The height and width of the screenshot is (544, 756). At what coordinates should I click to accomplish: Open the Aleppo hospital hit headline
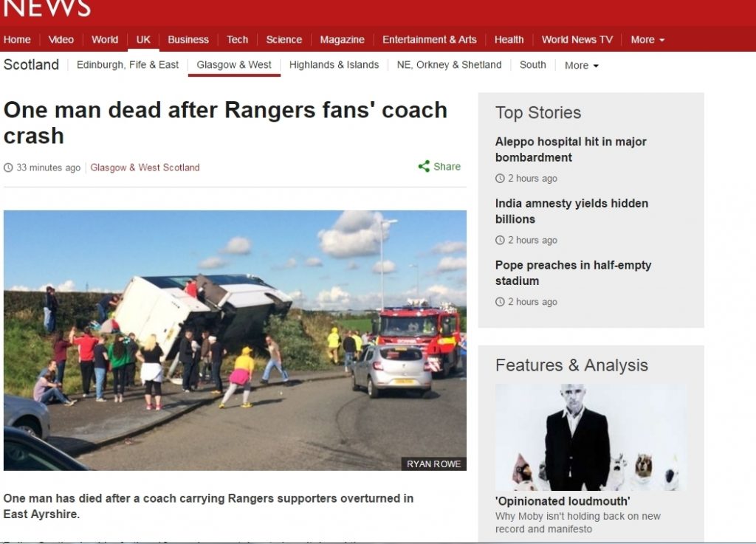571,149
